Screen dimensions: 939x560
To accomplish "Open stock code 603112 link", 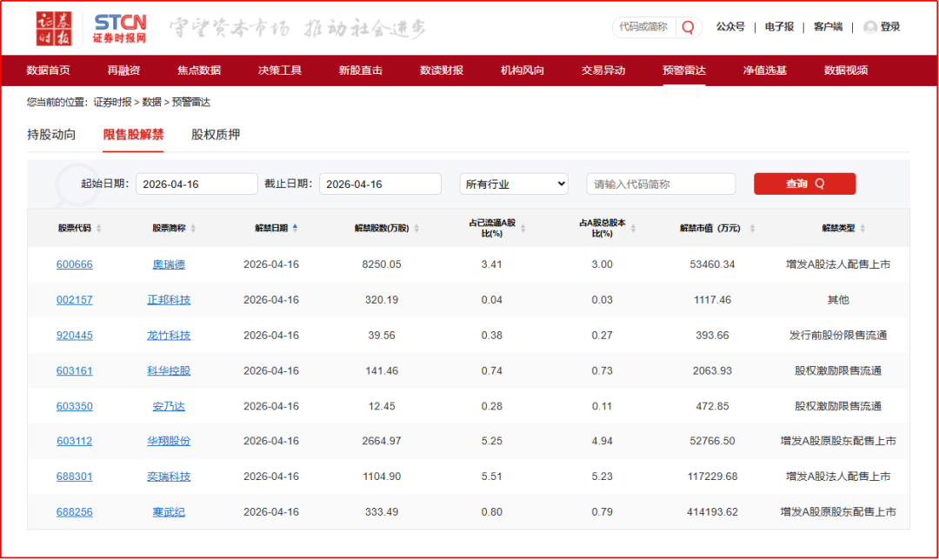I will point(74,441).
